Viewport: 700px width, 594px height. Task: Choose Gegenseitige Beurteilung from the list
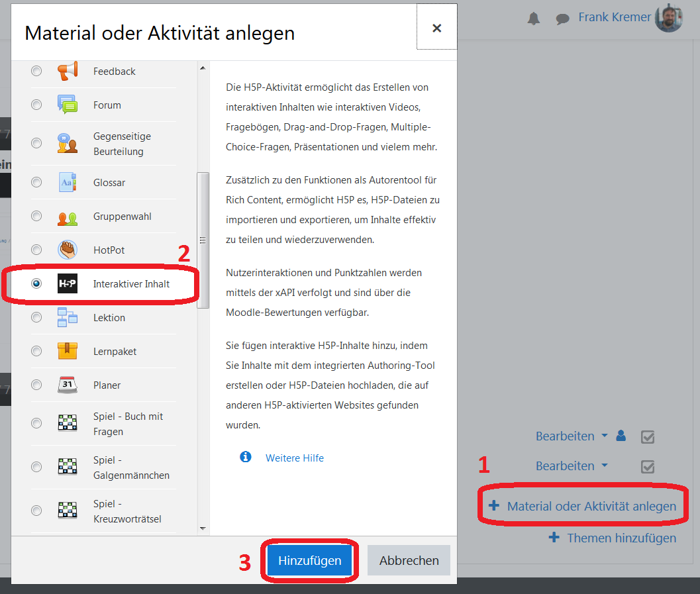122,144
